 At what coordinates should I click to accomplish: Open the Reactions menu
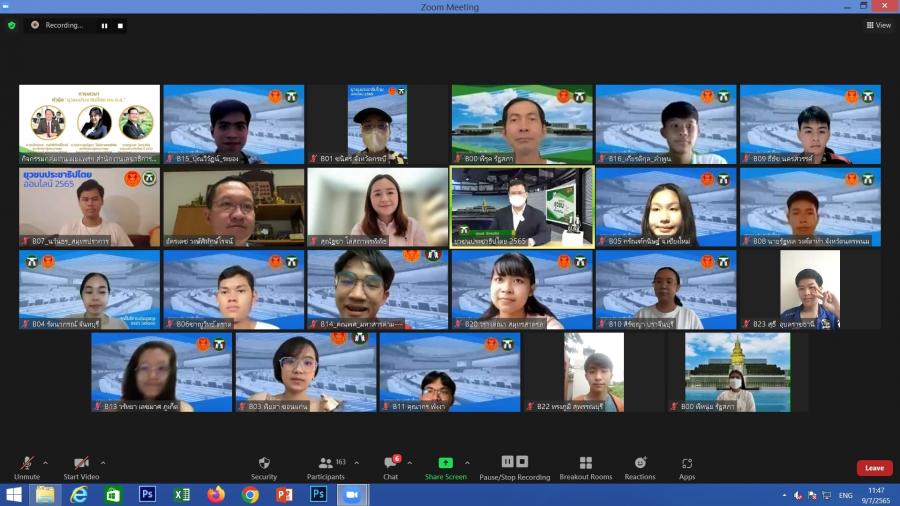640,465
